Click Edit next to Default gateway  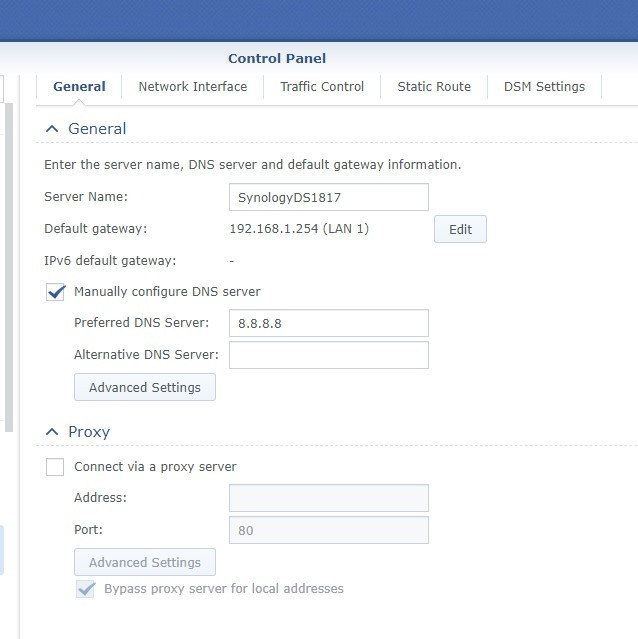460,229
